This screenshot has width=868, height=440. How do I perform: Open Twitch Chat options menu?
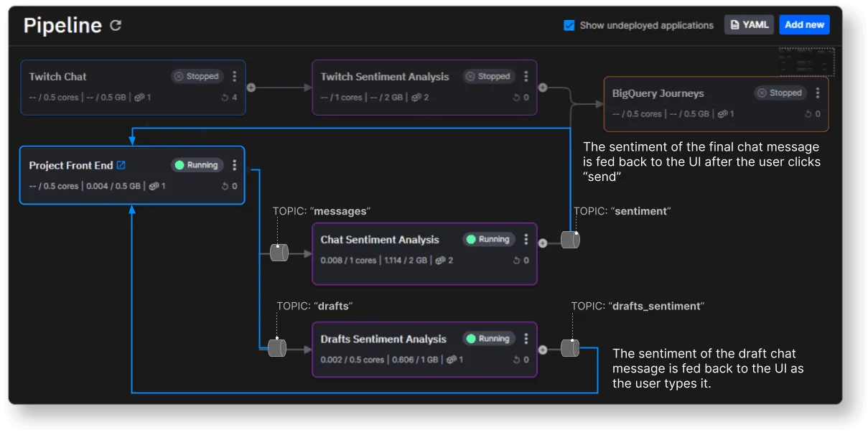pyautogui.click(x=234, y=76)
